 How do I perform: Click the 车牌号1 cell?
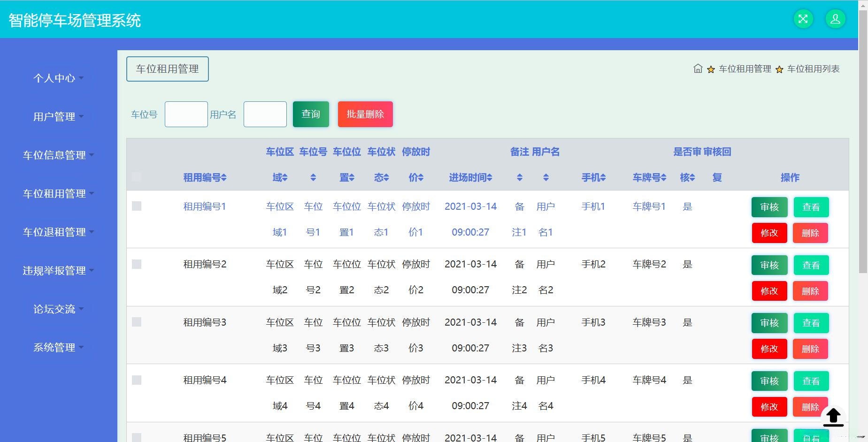coord(649,206)
